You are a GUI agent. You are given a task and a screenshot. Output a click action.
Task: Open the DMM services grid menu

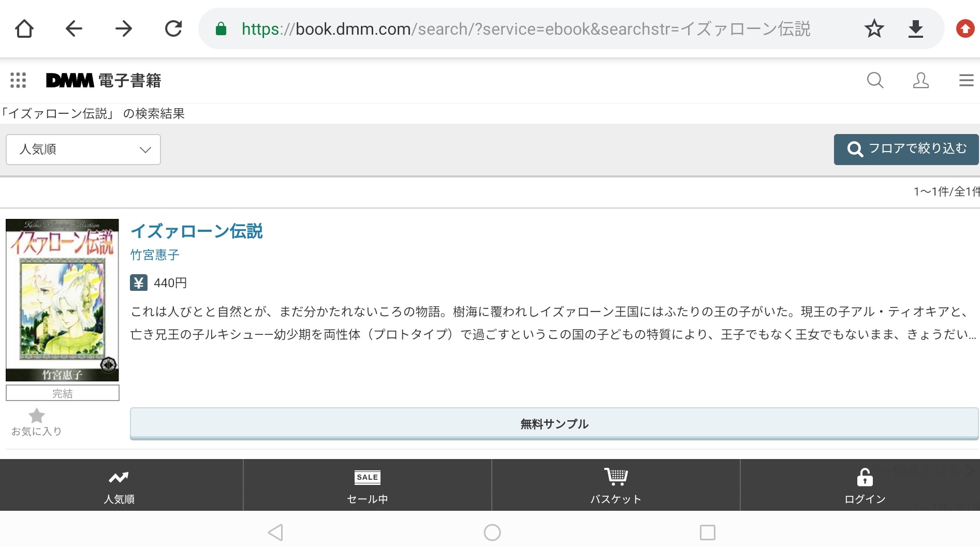18,80
